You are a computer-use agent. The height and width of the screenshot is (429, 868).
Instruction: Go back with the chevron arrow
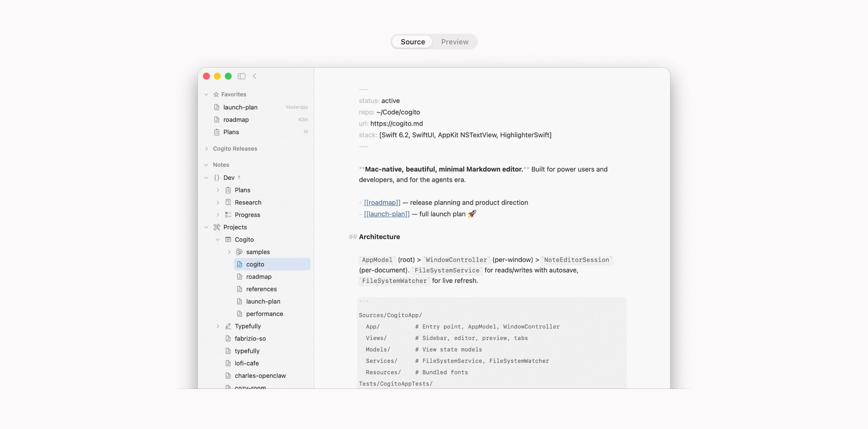click(x=255, y=76)
